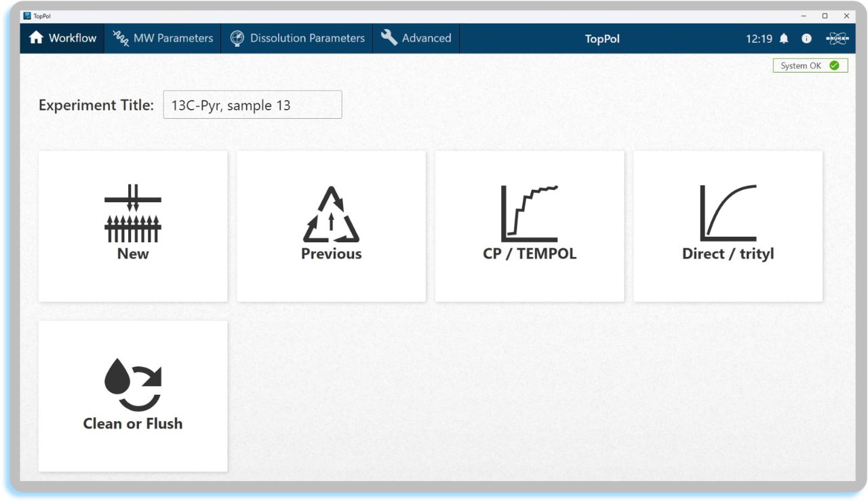This screenshot has width=868, height=502.
Task: Go to Dissolution Parameters tab
Action: [x=298, y=39]
